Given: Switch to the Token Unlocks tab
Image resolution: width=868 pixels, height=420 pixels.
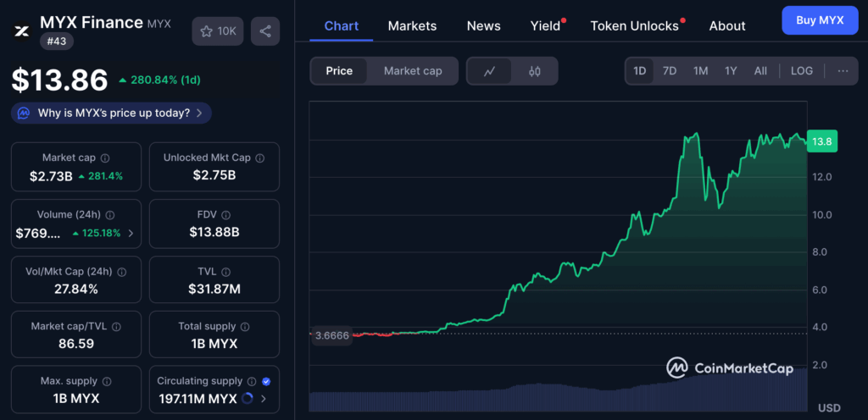Looking at the screenshot, I should pyautogui.click(x=634, y=26).
